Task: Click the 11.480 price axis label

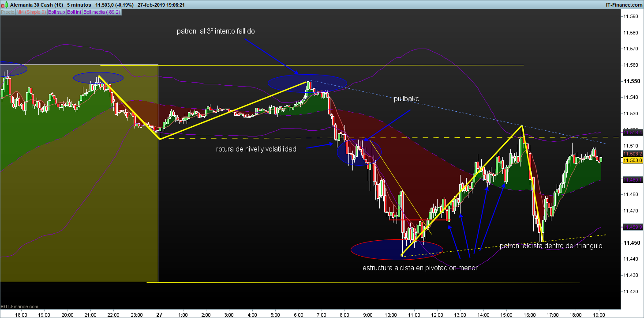Action: click(x=630, y=194)
